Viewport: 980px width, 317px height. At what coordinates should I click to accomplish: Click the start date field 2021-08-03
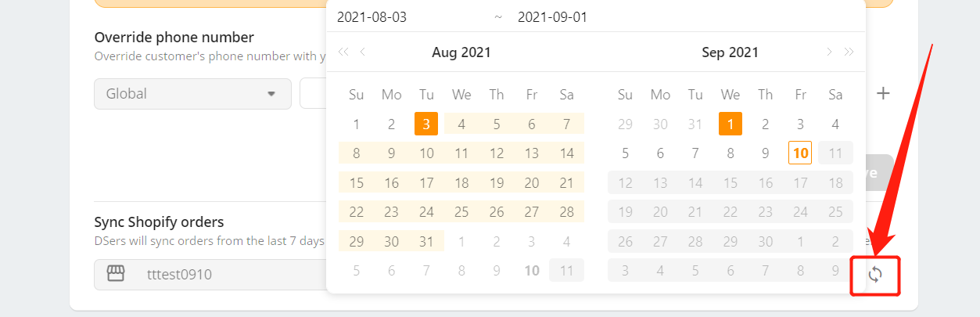(x=372, y=17)
